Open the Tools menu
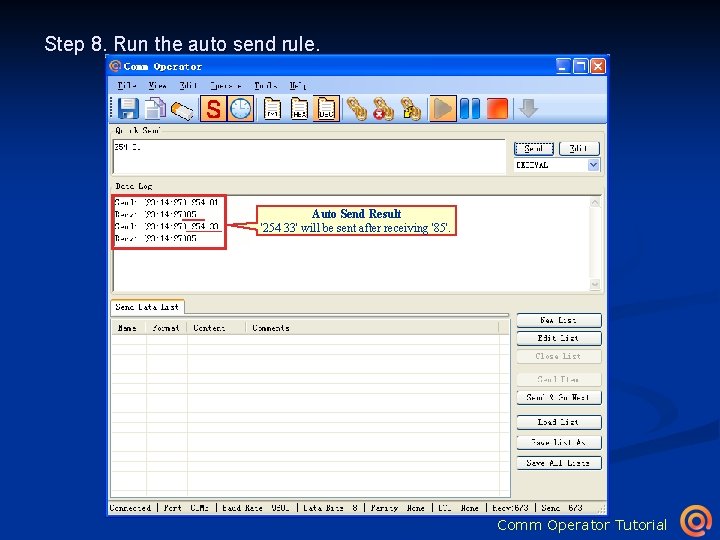 click(265, 85)
